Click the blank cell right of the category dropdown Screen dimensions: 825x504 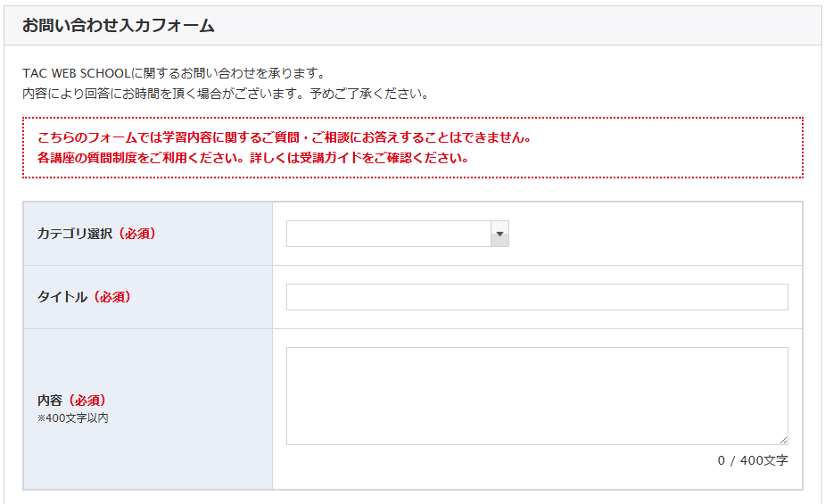pos(651,234)
